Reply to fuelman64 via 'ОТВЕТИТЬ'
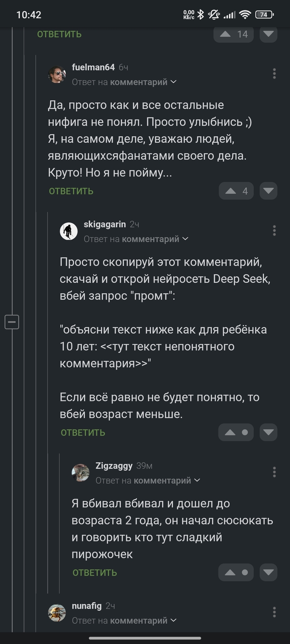Viewport: 290px width, 644px height. pyautogui.click(x=71, y=191)
